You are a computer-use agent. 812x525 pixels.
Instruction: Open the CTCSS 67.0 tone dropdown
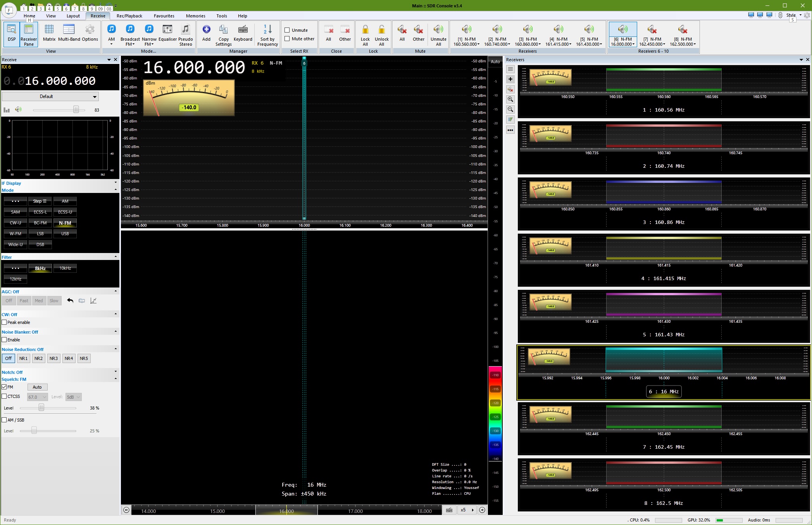pos(38,397)
